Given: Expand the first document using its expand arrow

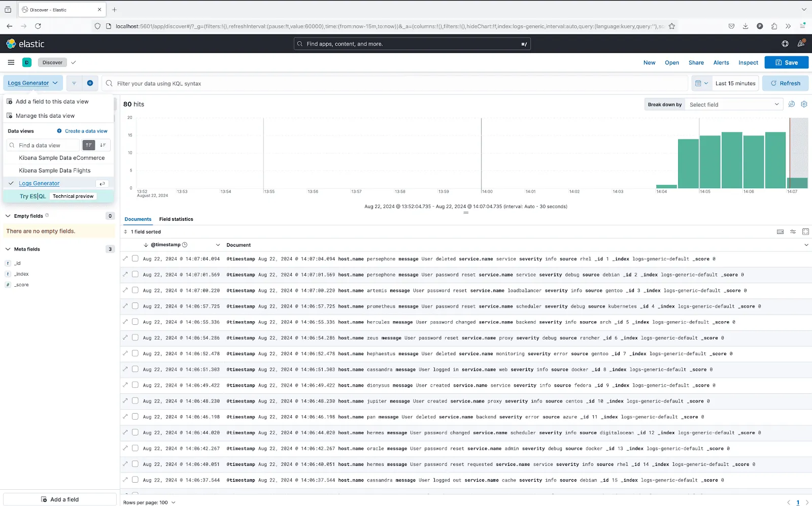Looking at the screenshot, I should pos(125,258).
